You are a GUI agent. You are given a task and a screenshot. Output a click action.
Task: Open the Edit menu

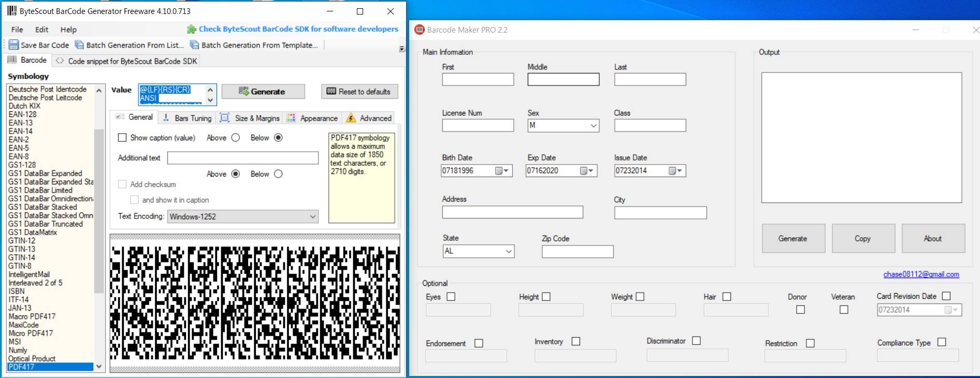tap(41, 30)
